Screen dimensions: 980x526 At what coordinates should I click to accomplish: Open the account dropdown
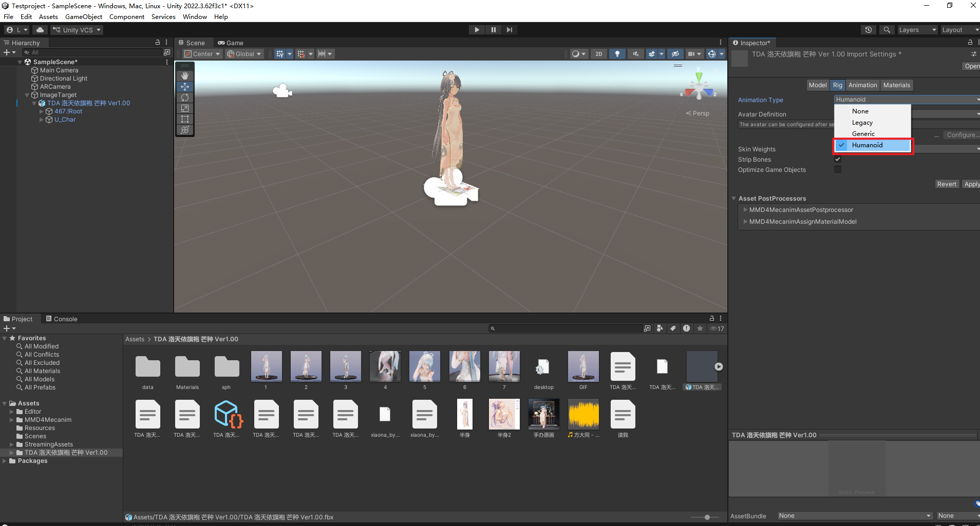[17, 30]
